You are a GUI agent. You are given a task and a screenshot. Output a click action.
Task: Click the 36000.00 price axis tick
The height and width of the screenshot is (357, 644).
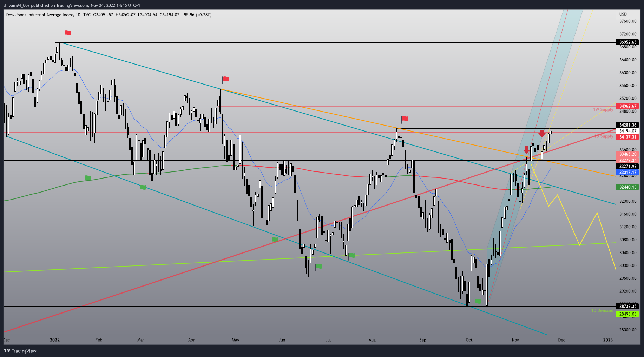pos(628,73)
